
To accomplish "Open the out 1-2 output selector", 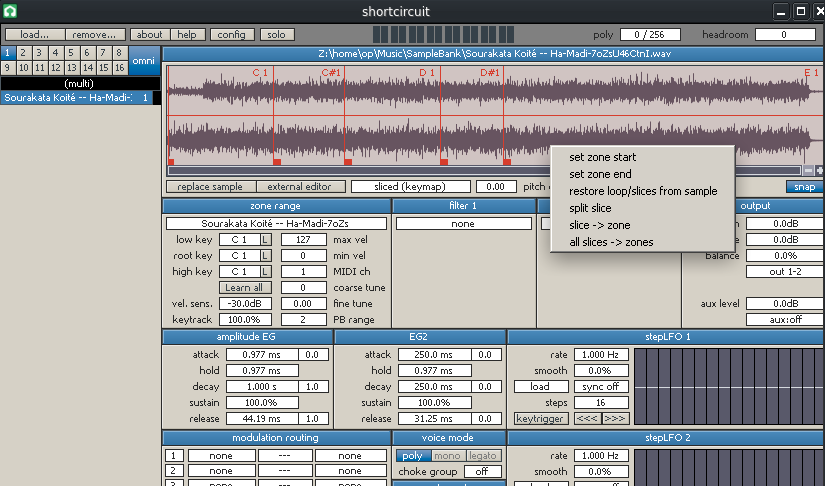I will [x=785, y=271].
